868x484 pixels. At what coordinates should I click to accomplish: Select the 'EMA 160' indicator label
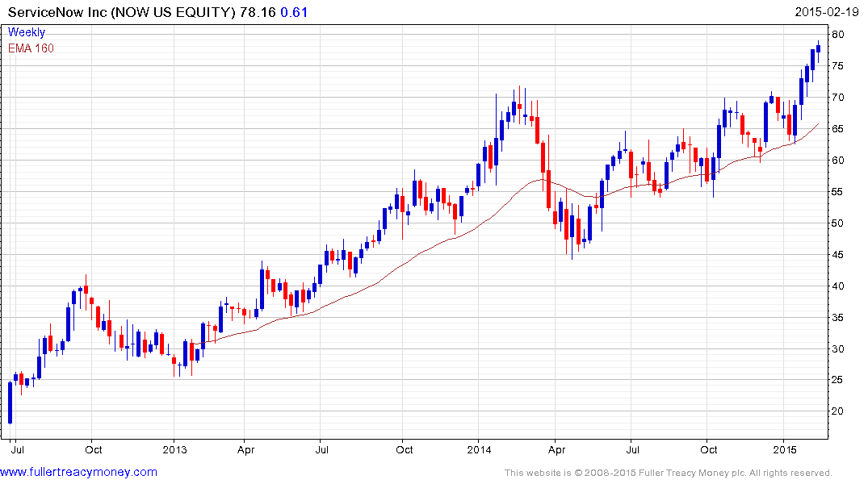click(x=31, y=48)
